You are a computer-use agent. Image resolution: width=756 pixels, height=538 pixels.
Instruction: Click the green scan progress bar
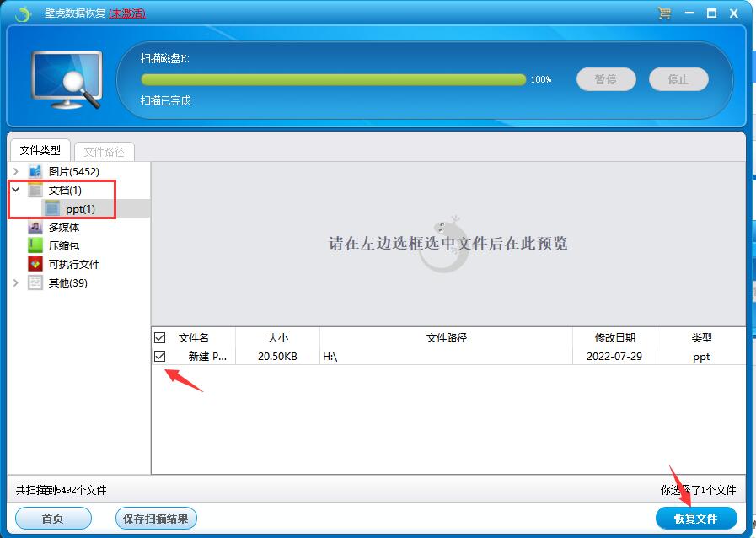click(x=333, y=79)
